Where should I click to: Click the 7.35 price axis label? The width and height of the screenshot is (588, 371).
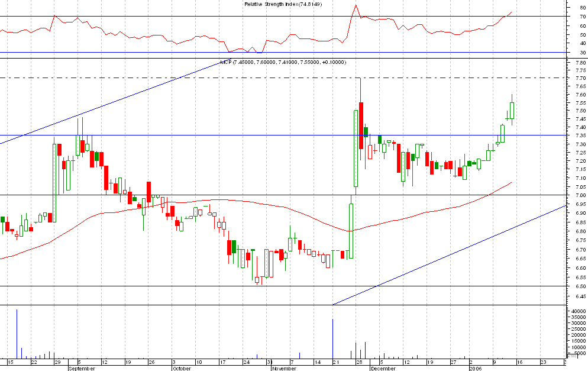click(580, 136)
